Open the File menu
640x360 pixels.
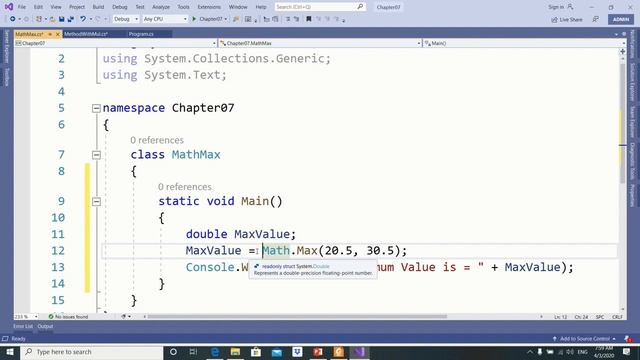[x=22, y=7]
